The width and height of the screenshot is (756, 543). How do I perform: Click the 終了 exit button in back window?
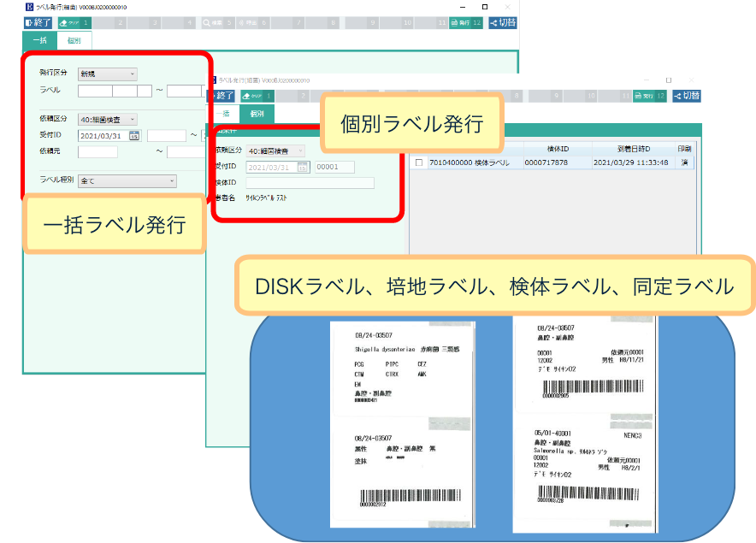pos(38,23)
